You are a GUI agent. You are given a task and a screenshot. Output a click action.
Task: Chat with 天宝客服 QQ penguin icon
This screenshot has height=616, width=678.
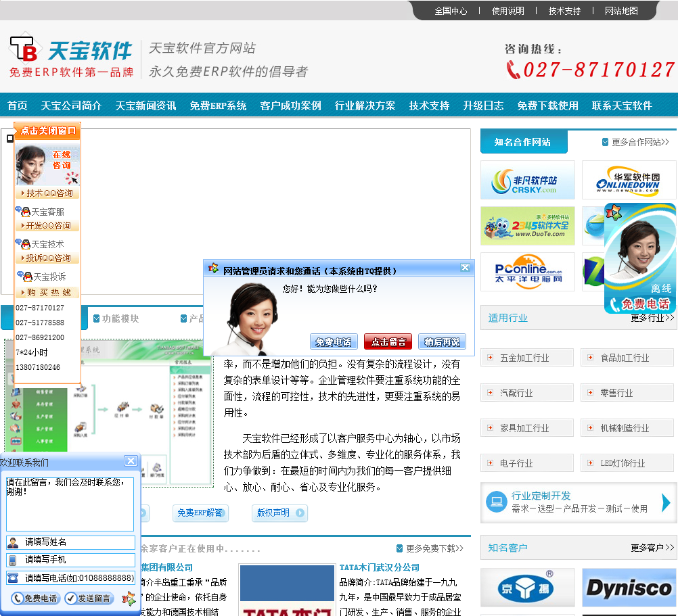26,212
